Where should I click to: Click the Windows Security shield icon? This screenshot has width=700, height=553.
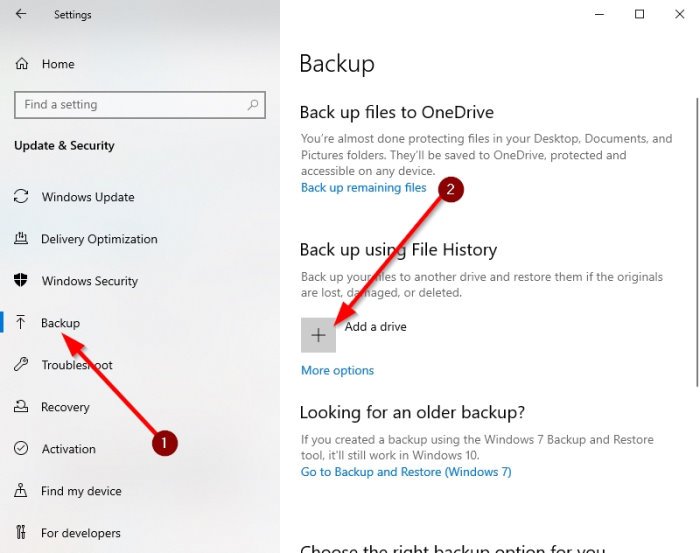[21, 280]
